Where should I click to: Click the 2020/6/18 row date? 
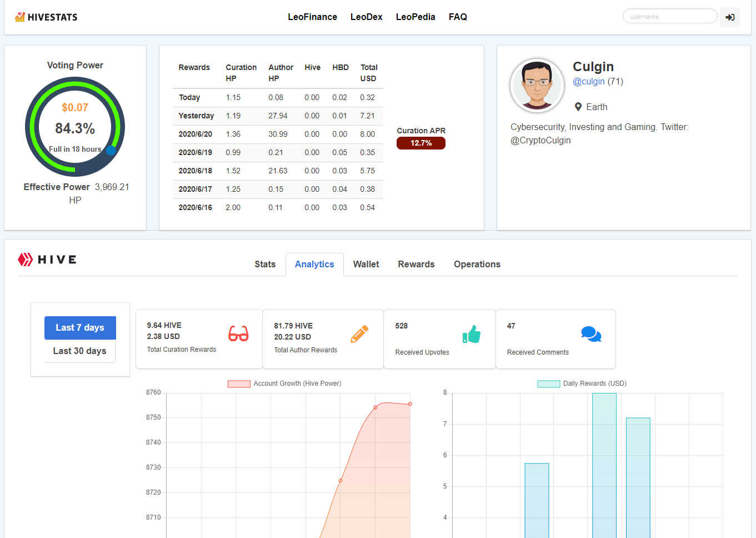(x=196, y=171)
